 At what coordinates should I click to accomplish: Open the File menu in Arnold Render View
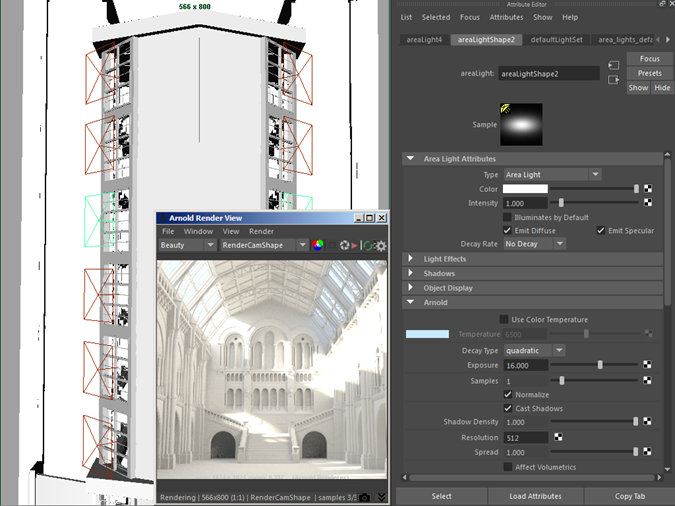pyautogui.click(x=168, y=231)
